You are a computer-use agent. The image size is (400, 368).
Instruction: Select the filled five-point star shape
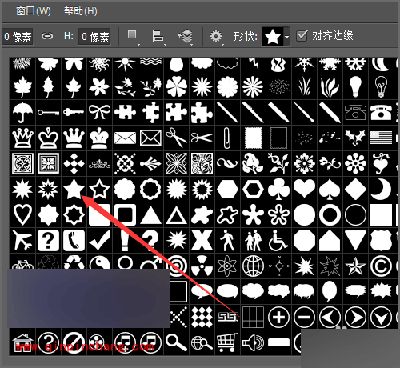[x=74, y=190]
